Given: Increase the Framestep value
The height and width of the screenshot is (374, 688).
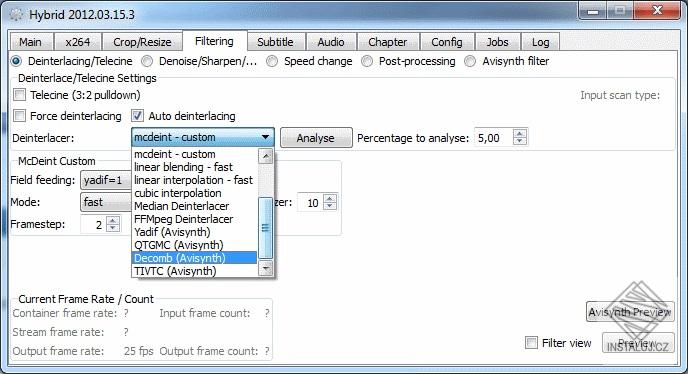Looking at the screenshot, I should 113,220.
